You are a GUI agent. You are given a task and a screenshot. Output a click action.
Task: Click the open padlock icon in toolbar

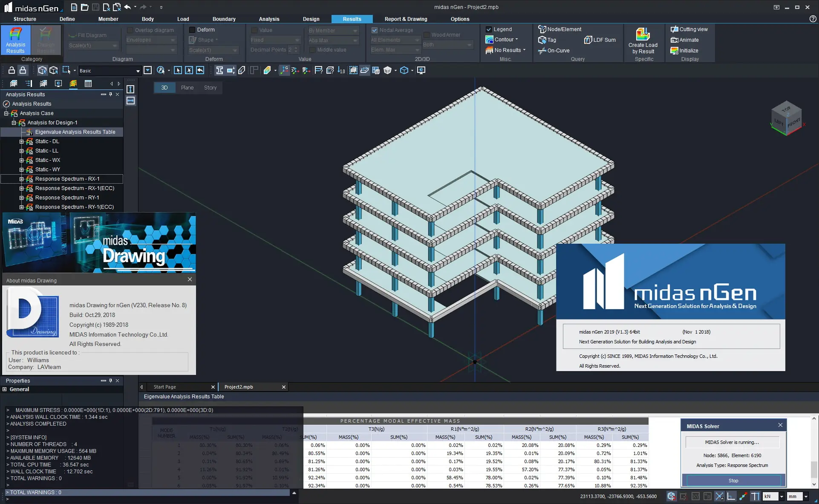[x=12, y=70]
